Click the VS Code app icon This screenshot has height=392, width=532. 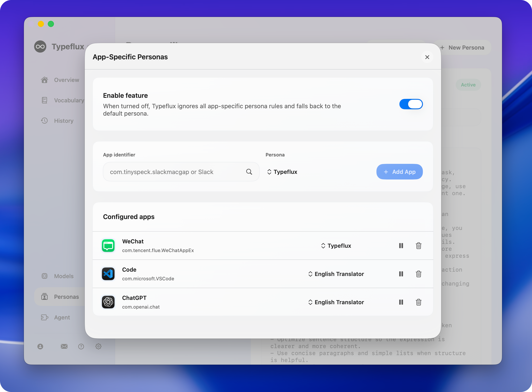[x=108, y=274]
